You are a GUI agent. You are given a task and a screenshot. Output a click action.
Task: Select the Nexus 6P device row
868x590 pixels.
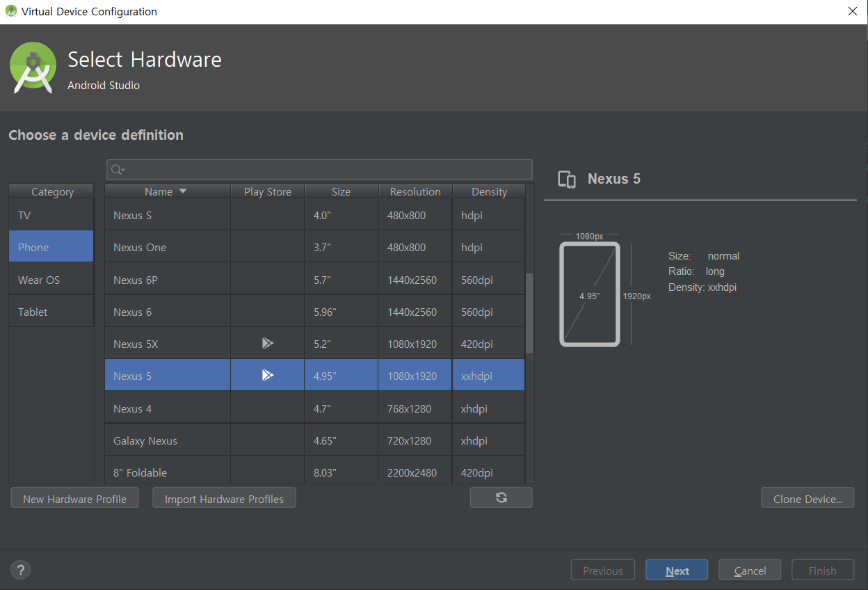(315, 280)
